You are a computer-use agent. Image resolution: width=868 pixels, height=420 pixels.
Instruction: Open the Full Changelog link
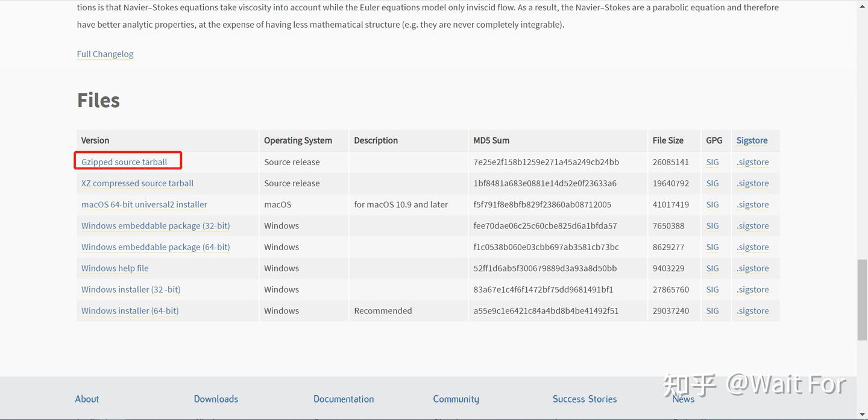105,54
